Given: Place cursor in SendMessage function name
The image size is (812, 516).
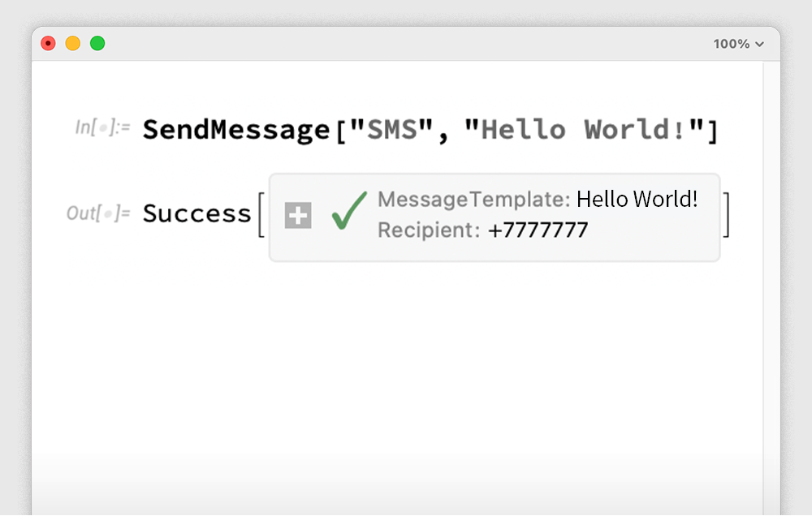Looking at the screenshot, I should point(237,130).
